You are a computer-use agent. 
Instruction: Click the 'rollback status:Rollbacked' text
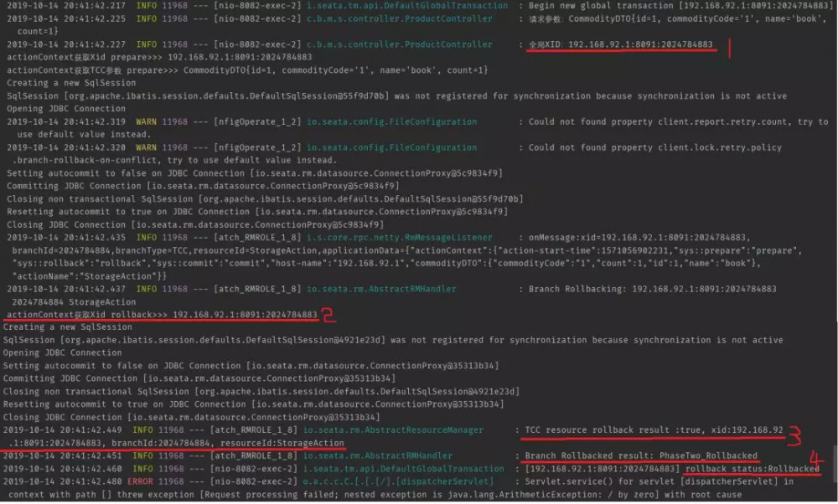click(752, 469)
